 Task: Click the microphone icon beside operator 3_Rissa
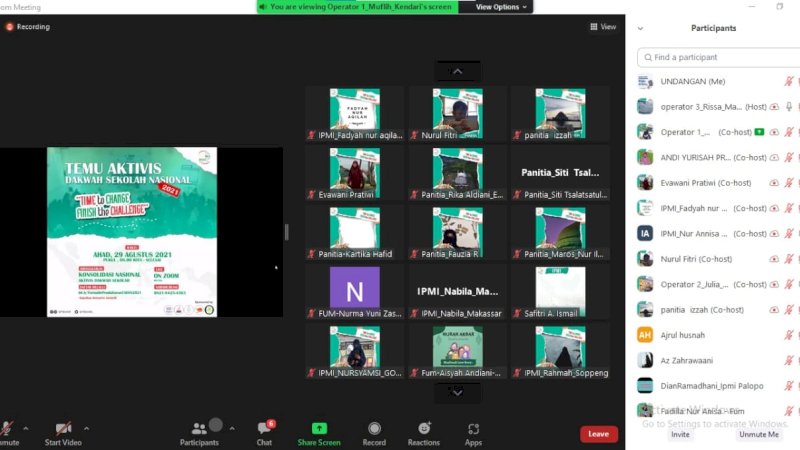[x=788, y=106]
